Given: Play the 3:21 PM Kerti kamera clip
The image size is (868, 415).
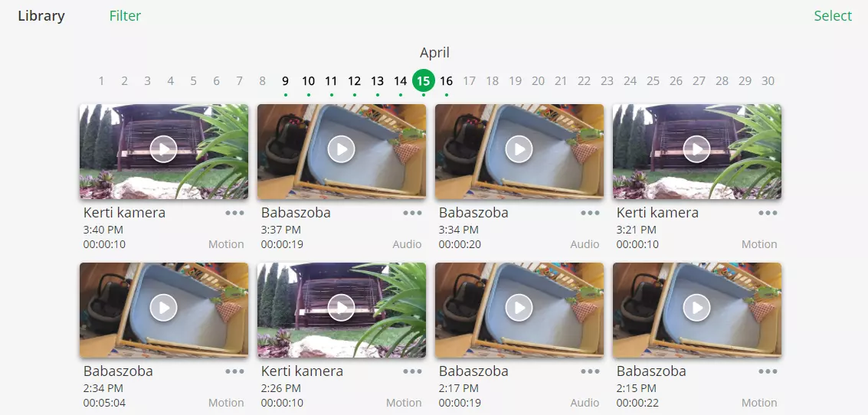Looking at the screenshot, I should pyautogui.click(x=696, y=149).
